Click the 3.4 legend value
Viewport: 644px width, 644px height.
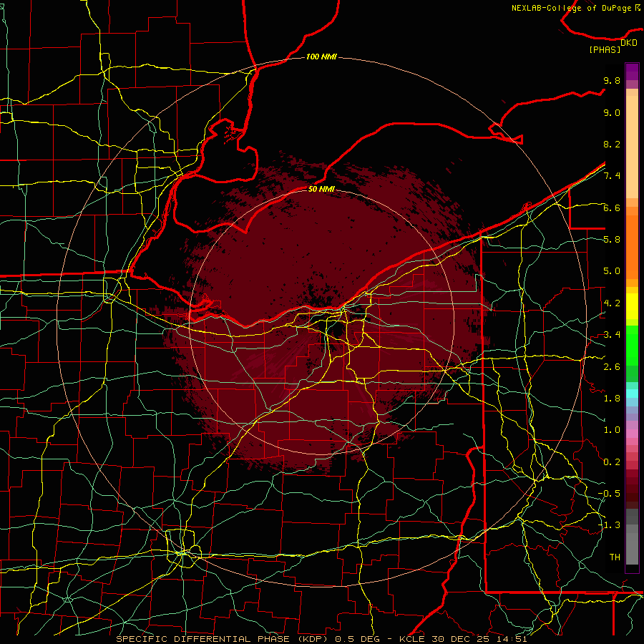[612, 335]
